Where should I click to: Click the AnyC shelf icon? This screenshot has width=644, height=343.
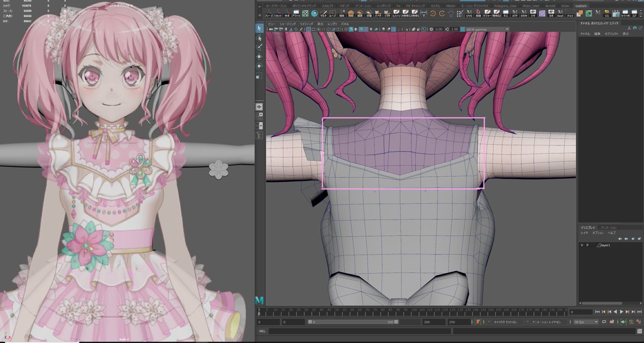tap(561, 13)
